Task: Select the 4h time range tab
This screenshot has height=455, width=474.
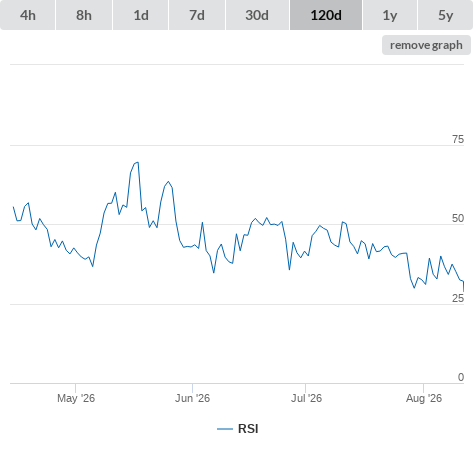Action: (x=28, y=15)
